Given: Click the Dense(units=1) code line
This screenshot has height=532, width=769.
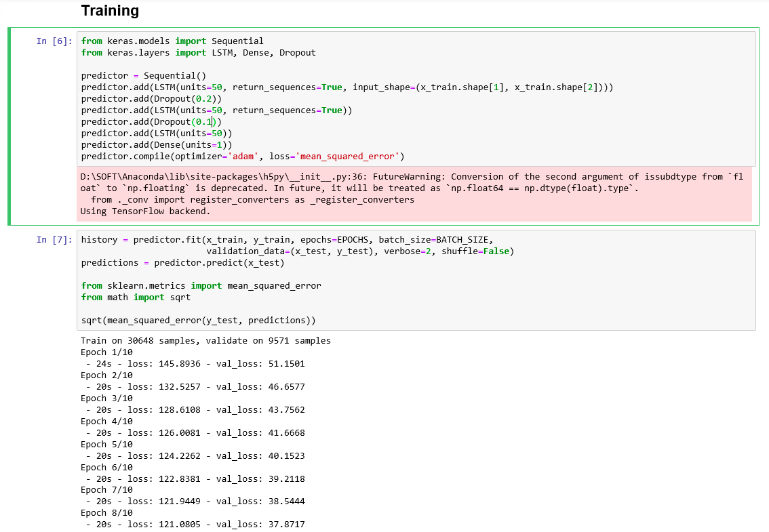Looking at the screenshot, I should point(157,144).
